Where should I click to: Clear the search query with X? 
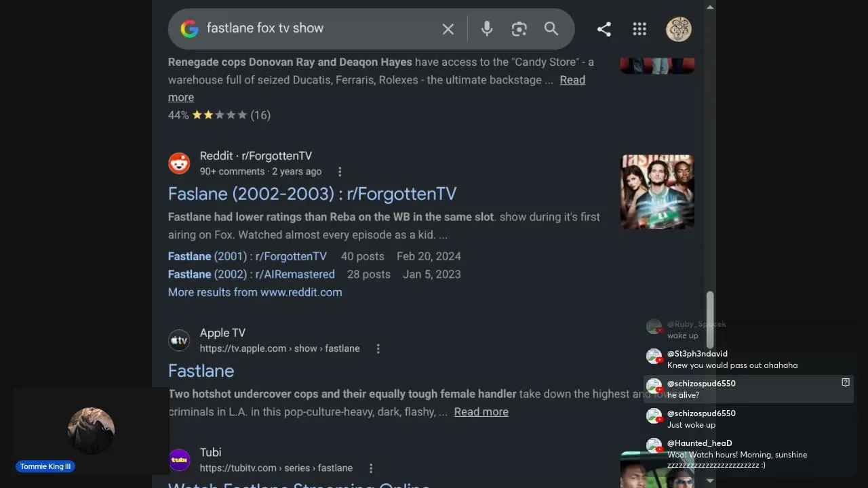(x=448, y=28)
